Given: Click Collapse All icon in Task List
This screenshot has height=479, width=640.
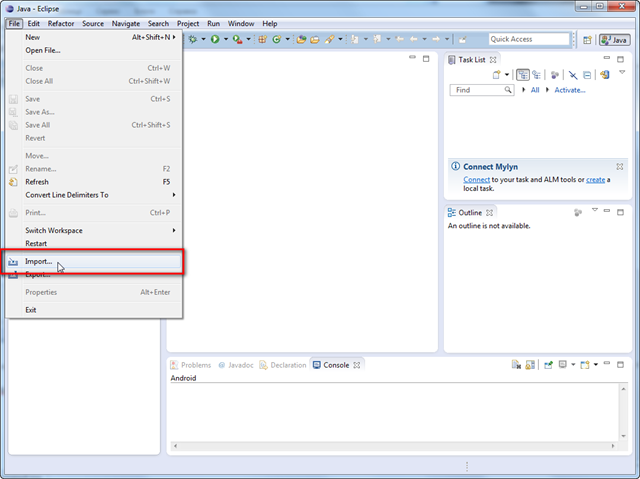Looking at the screenshot, I should pos(587,75).
